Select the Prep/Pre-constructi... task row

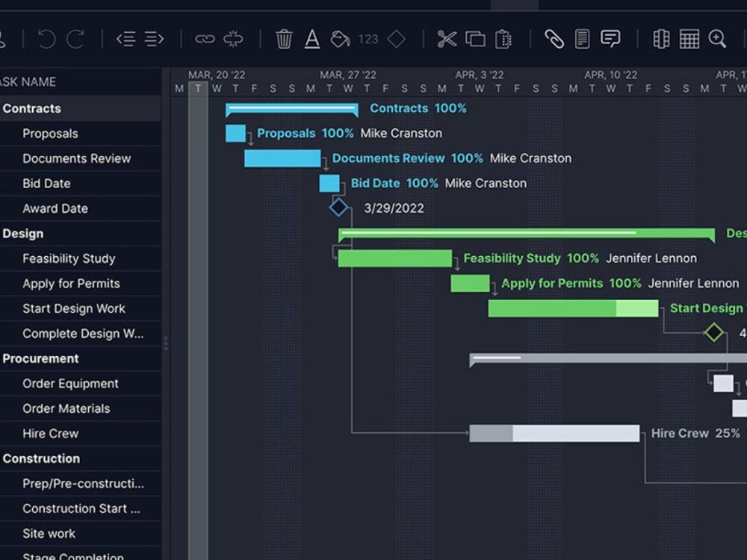point(80,484)
